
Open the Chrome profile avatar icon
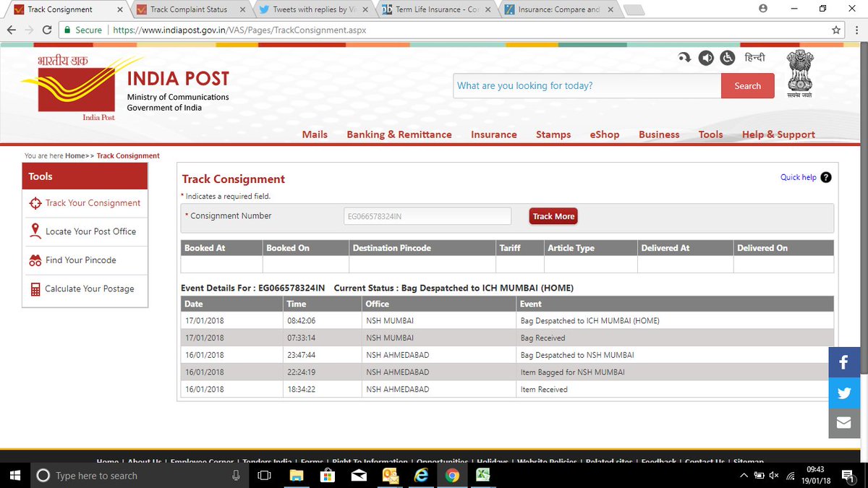[763, 9]
